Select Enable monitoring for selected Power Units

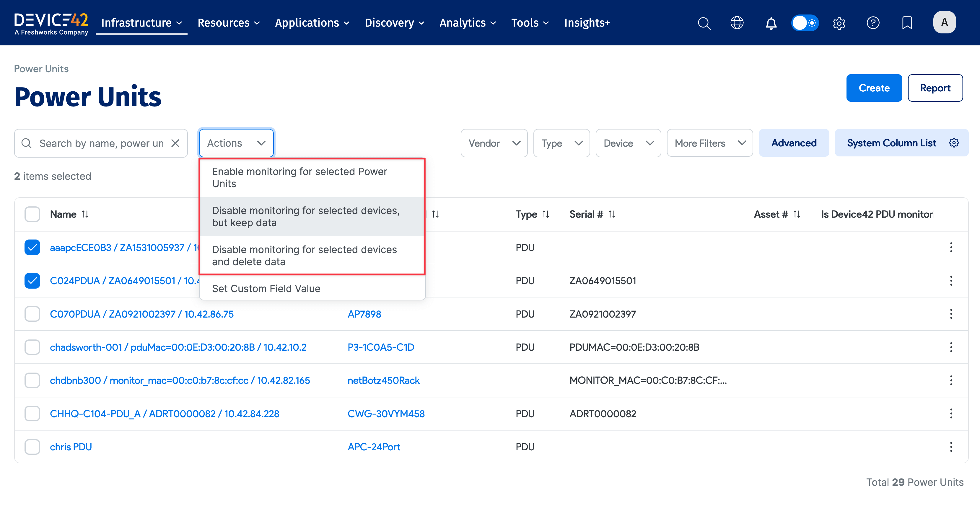click(x=299, y=177)
